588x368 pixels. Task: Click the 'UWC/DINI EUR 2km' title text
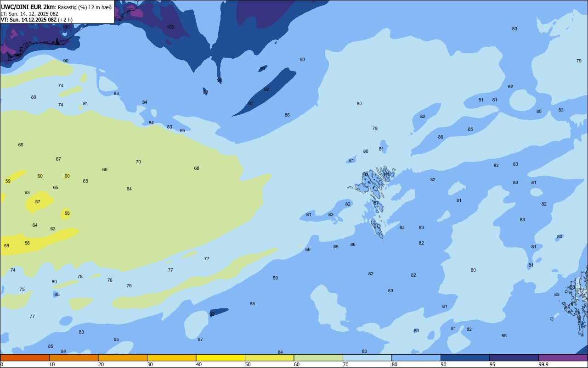(28, 7)
